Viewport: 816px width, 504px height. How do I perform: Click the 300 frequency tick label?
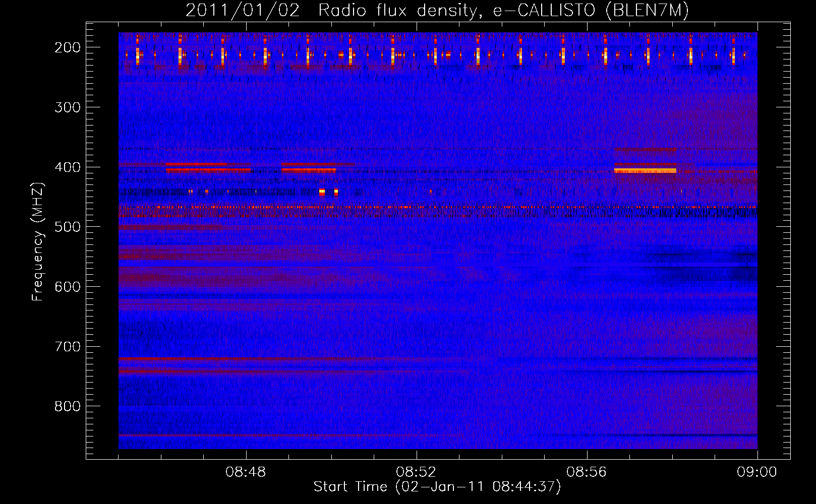coord(67,107)
